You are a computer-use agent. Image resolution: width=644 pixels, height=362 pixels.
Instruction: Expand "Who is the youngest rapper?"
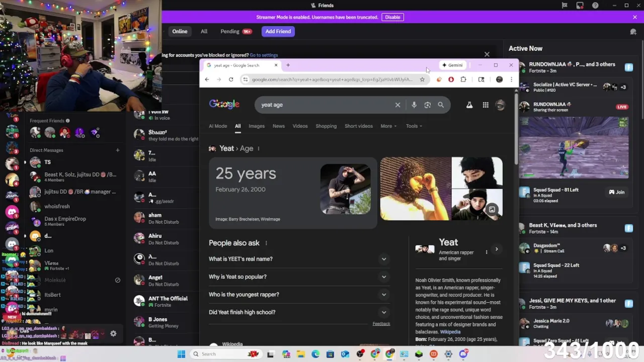(299, 295)
